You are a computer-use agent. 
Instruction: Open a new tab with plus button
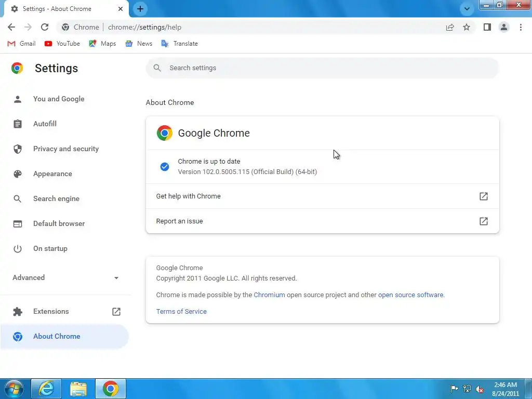(x=140, y=9)
